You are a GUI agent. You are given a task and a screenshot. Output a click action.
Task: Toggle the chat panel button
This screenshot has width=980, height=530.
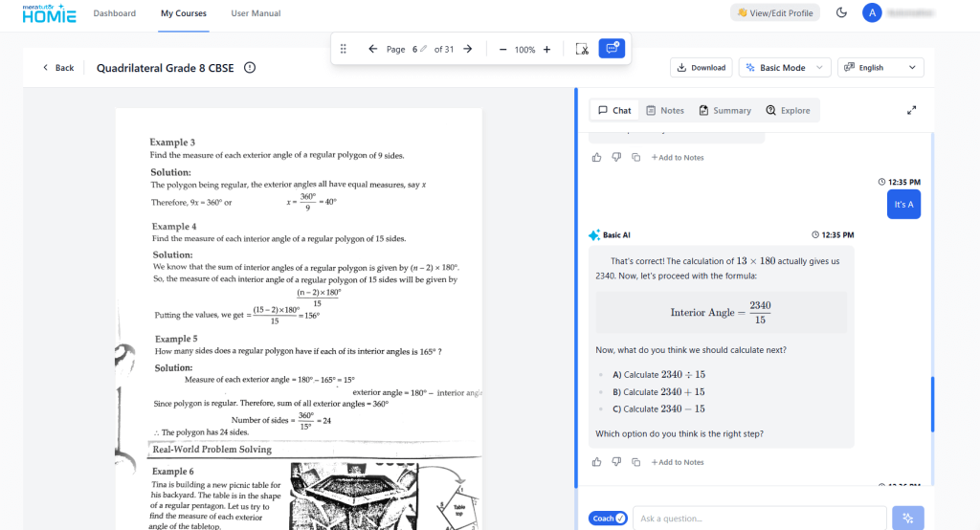point(612,48)
